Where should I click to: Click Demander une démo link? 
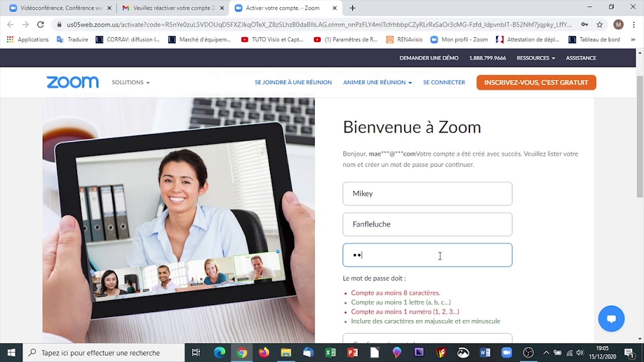point(429,58)
